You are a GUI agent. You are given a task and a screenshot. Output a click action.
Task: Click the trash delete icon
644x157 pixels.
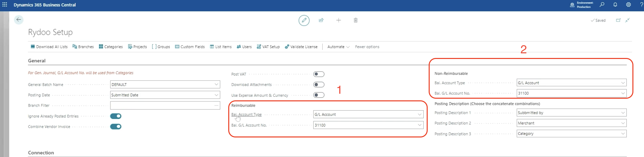pos(355,20)
